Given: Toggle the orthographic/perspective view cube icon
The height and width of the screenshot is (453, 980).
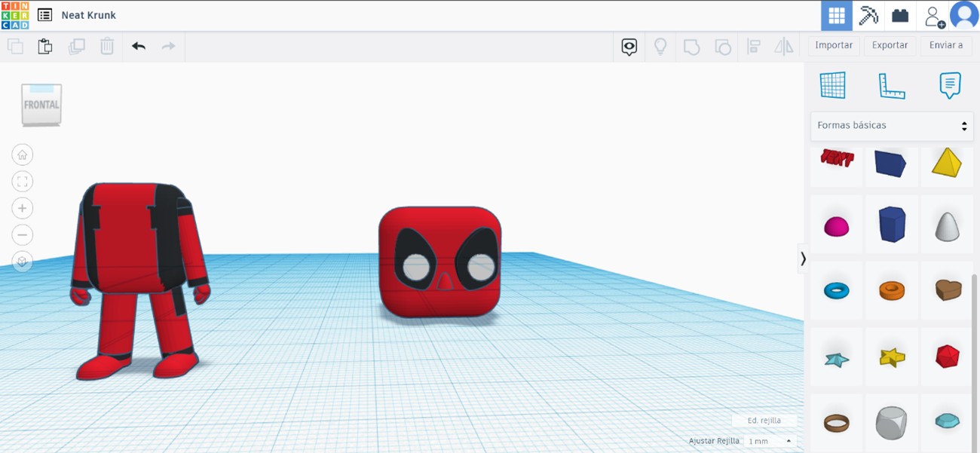Looking at the screenshot, I should [x=23, y=262].
